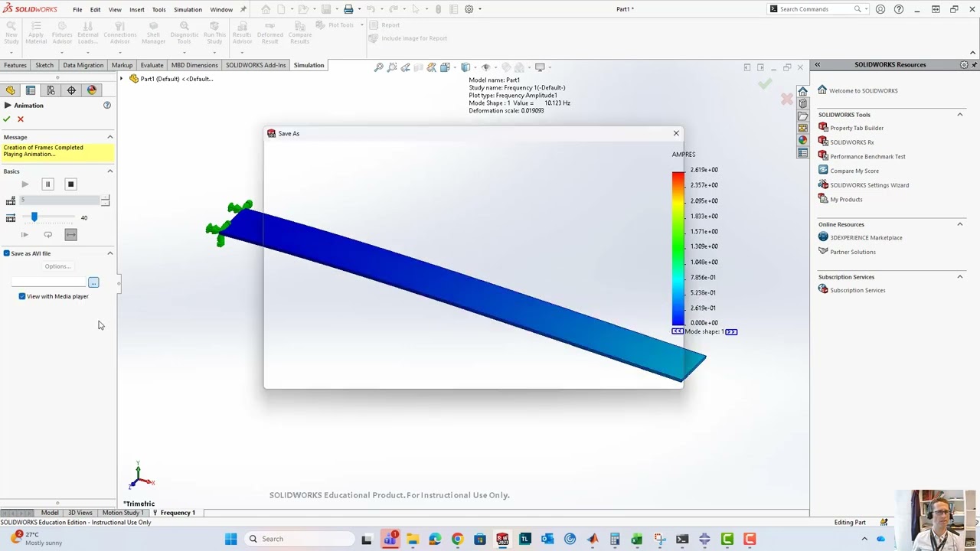Open Performance Benchmark Test link
Image resolution: width=980 pixels, height=551 pixels.
click(867, 157)
